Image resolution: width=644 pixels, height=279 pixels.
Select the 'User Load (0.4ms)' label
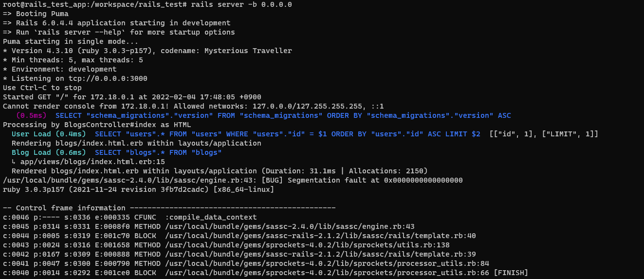pos(49,134)
